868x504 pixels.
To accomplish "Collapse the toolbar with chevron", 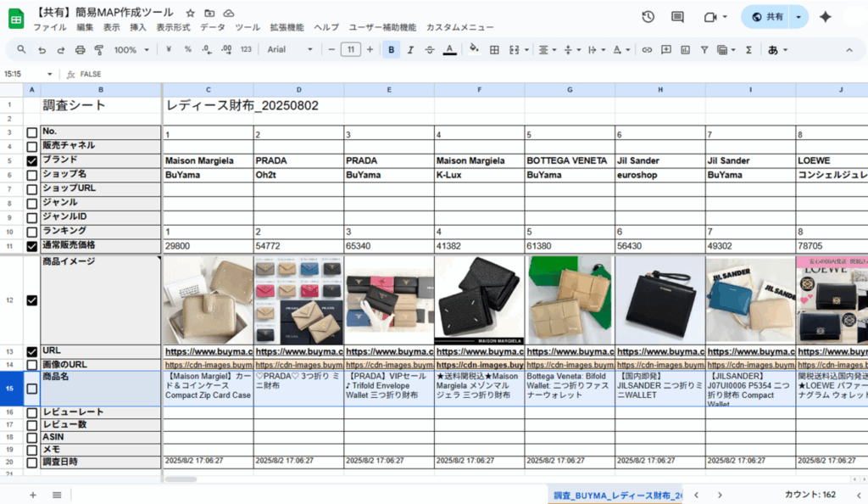I will (x=849, y=50).
